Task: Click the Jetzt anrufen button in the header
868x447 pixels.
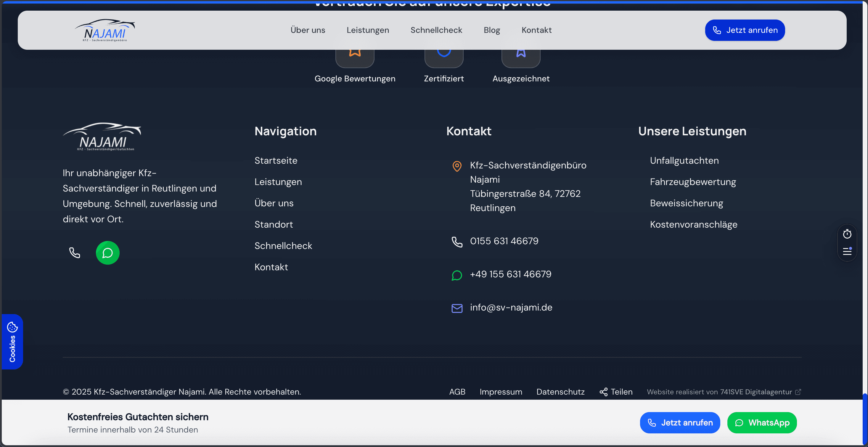Action: [x=745, y=30]
